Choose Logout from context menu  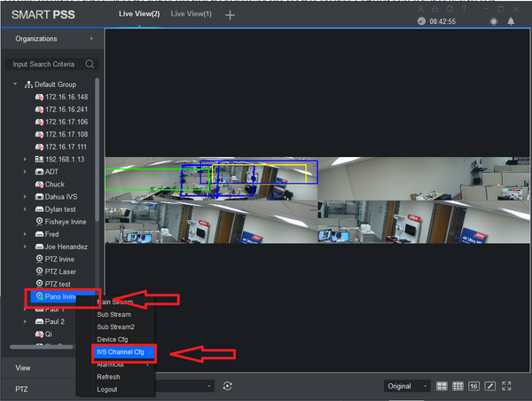(107, 389)
